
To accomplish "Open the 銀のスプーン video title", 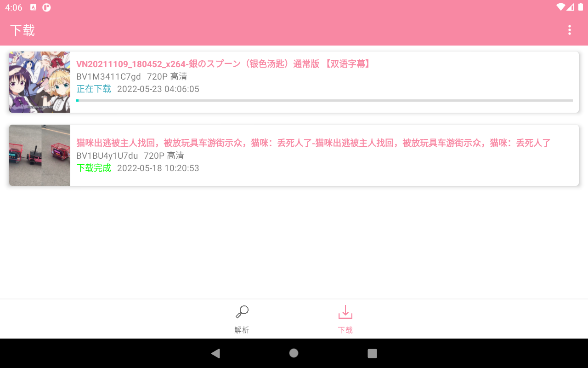I will coord(223,64).
